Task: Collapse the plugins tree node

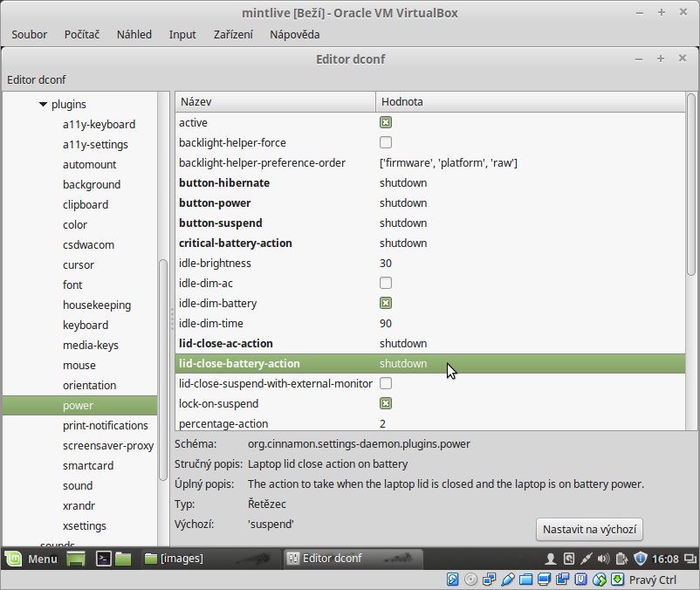Action: pyautogui.click(x=43, y=105)
